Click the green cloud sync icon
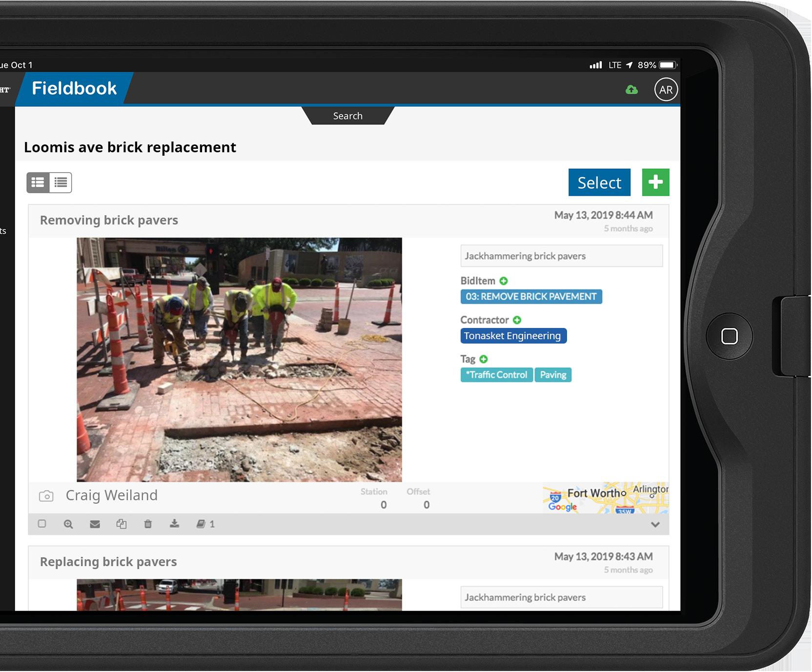Screen dimensions: 812x672 (631, 90)
